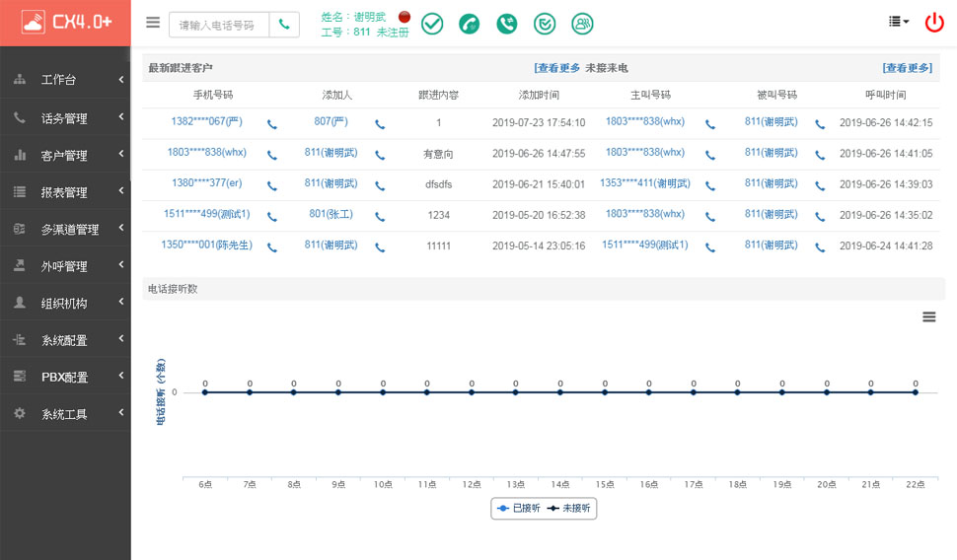
Task: Open the 多渠道管理 sidebar menu
Action: 65,229
